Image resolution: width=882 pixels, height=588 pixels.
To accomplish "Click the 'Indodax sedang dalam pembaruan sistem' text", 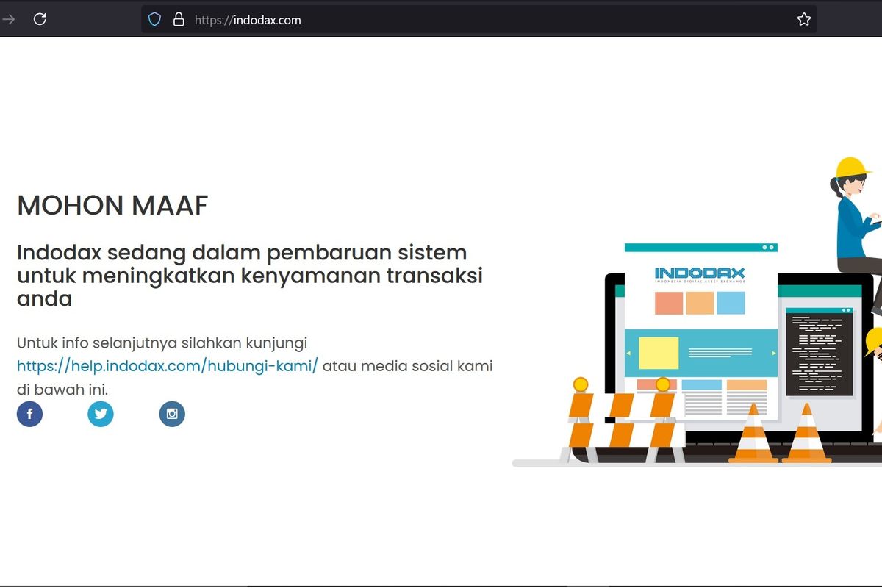I will pos(242,253).
